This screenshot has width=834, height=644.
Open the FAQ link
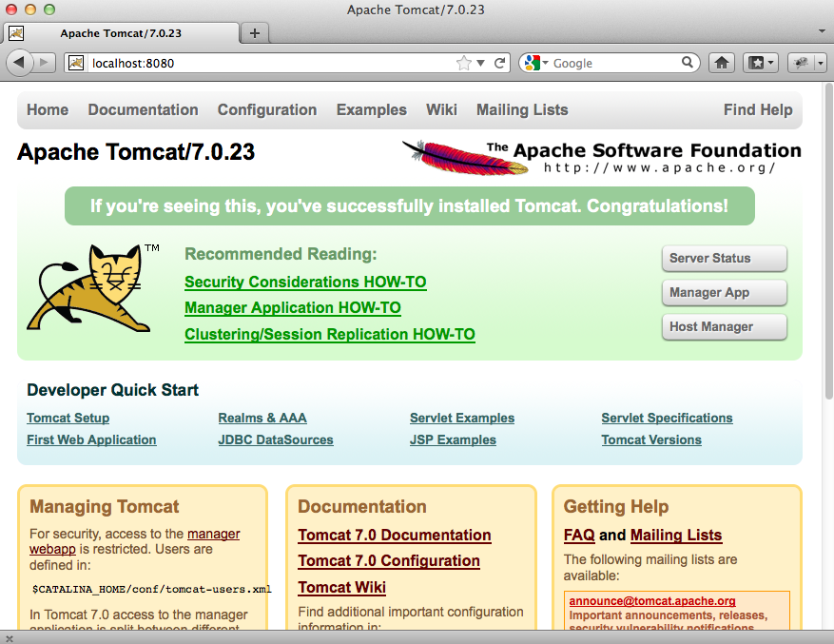pos(579,535)
